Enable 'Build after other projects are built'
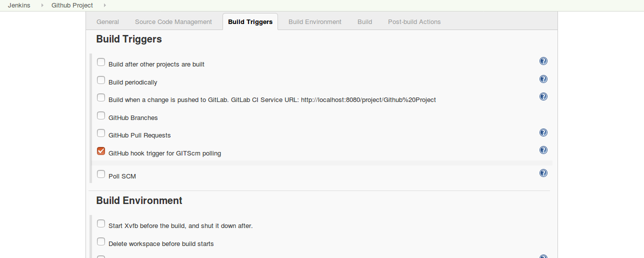This screenshot has width=644, height=258. [x=101, y=62]
